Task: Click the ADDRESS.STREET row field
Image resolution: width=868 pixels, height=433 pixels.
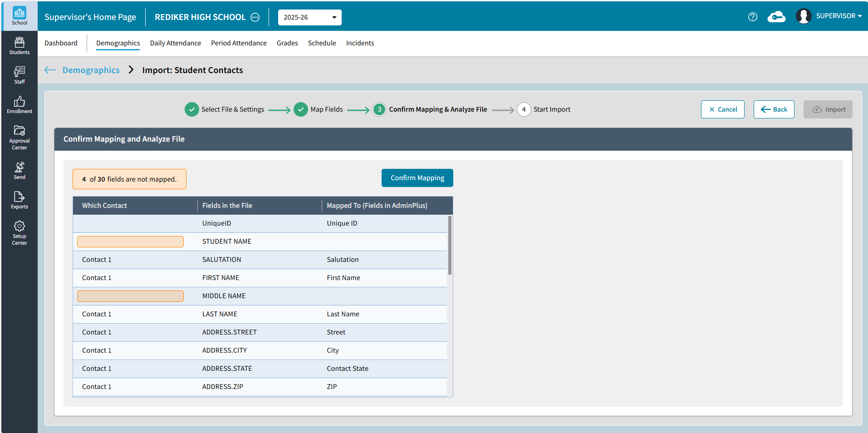Action: click(x=230, y=332)
